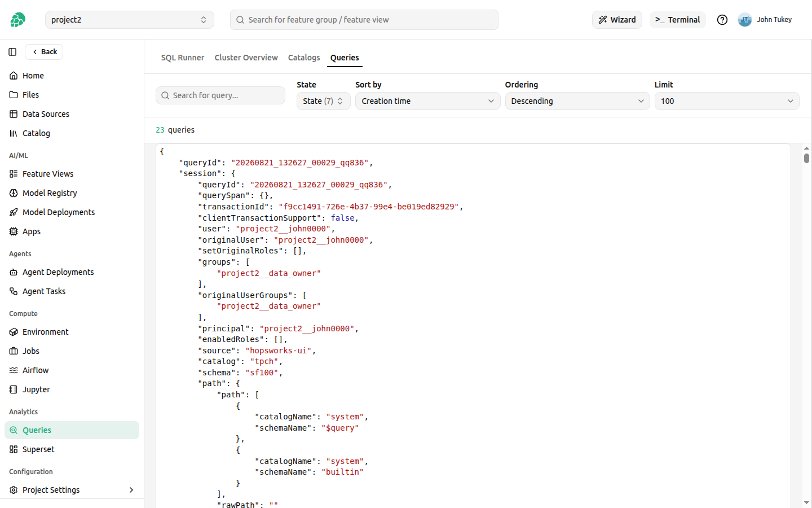Click the Jobs icon
The height and width of the screenshot is (508, 812).
(x=14, y=351)
